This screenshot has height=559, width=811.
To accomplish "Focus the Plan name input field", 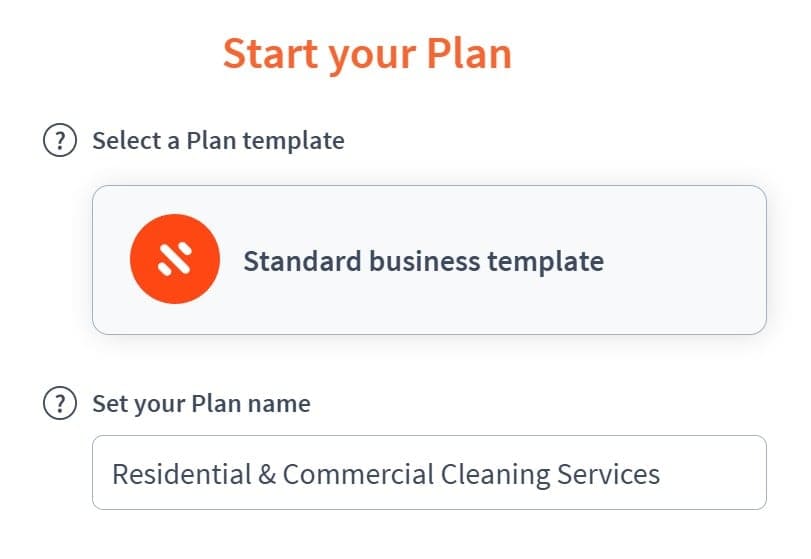I will pyautogui.click(x=429, y=473).
